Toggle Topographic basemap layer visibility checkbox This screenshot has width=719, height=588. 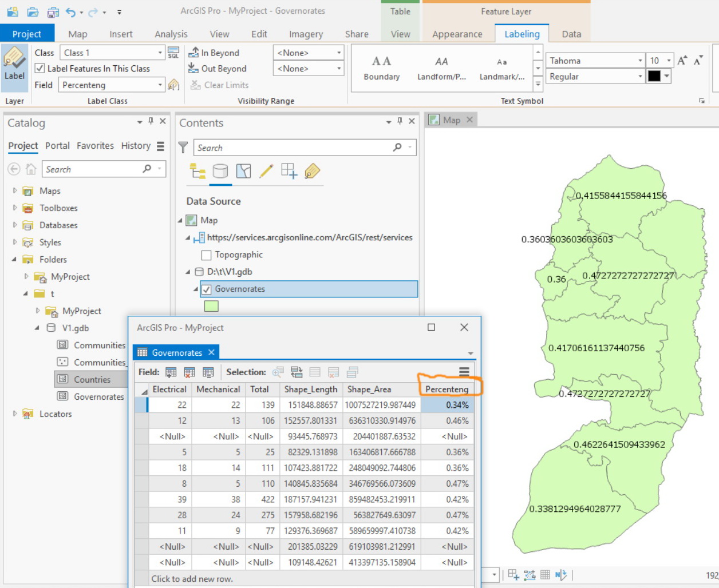[x=207, y=255]
